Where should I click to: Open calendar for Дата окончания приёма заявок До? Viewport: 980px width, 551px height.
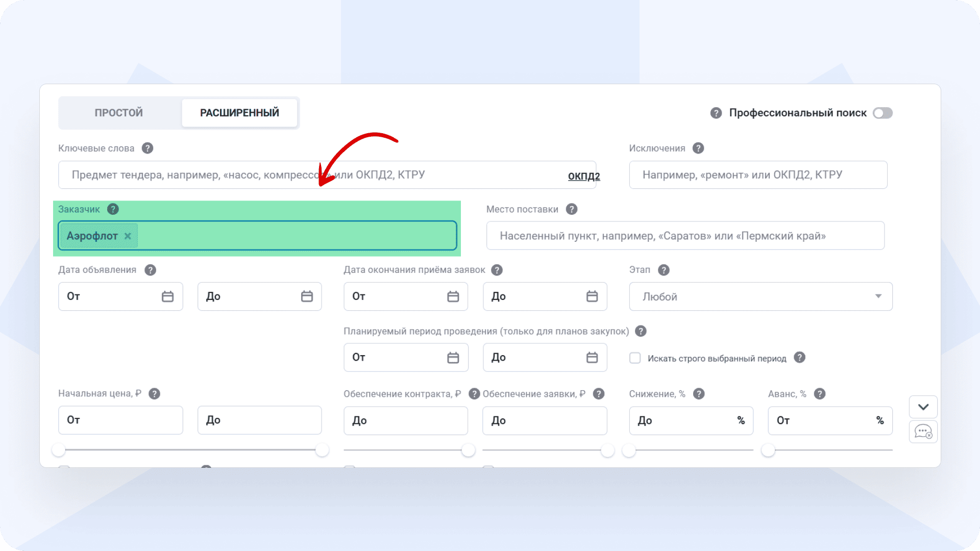pyautogui.click(x=592, y=296)
